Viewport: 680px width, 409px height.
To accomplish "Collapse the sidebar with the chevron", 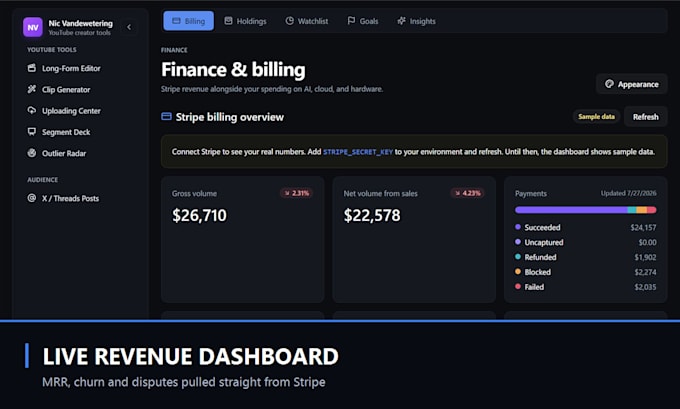I will point(129,27).
